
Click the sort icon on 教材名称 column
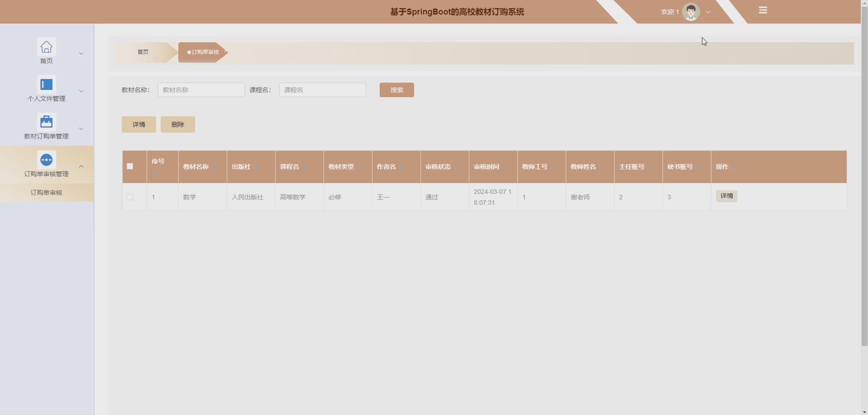[214, 167]
